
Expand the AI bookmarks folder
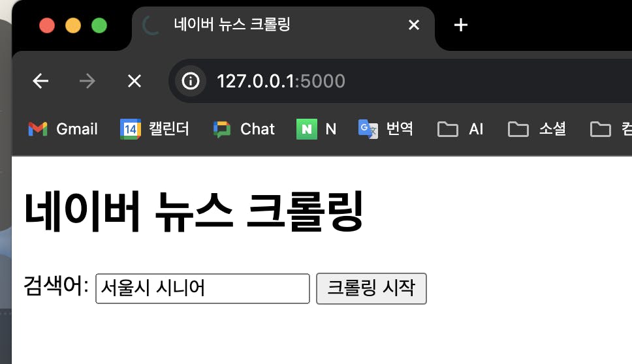(460, 129)
